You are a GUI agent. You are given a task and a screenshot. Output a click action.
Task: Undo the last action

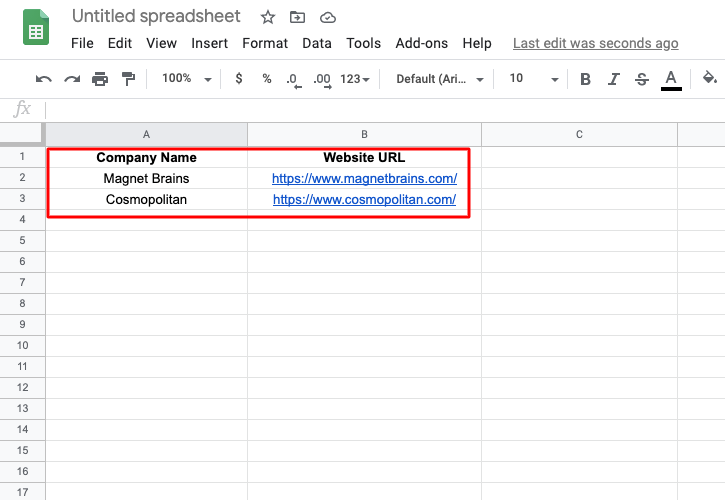click(43, 79)
